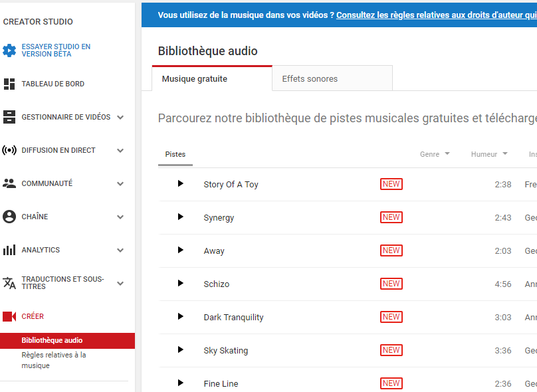
Task: Play the track Story Of A Toy
Action: (181, 184)
